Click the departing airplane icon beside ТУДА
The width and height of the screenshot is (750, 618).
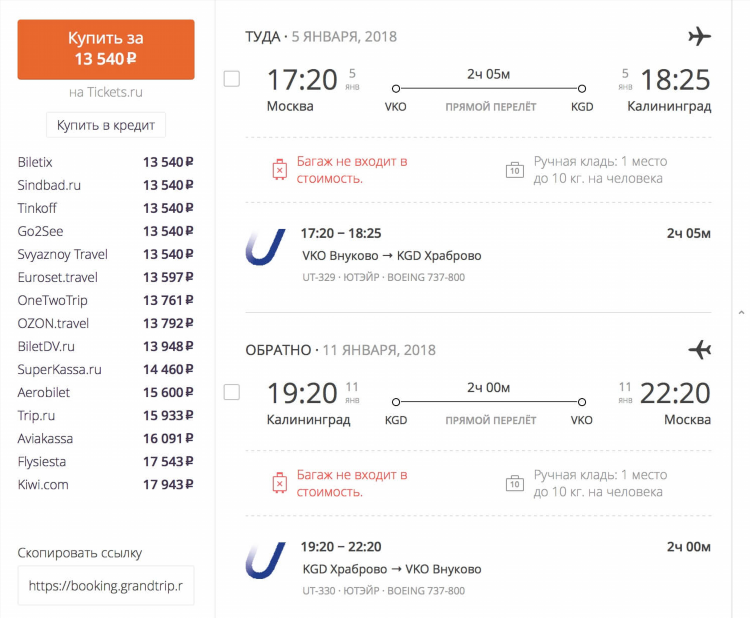pos(699,36)
